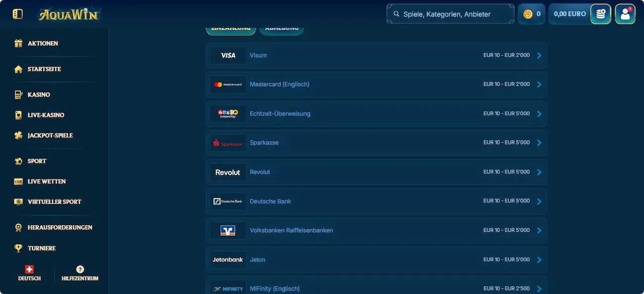Click the gold coin points icon
This screenshot has height=294, width=644.
tap(528, 14)
